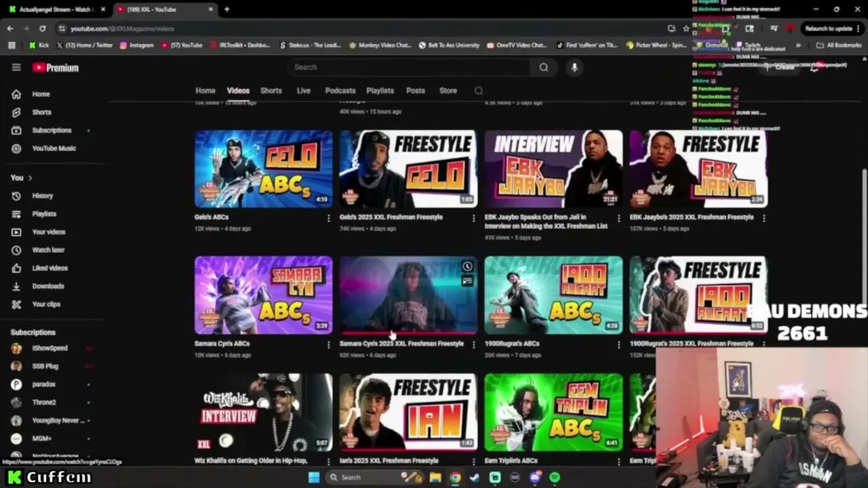Open a new browser tab
The width and height of the screenshot is (868, 488).
tap(226, 9)
